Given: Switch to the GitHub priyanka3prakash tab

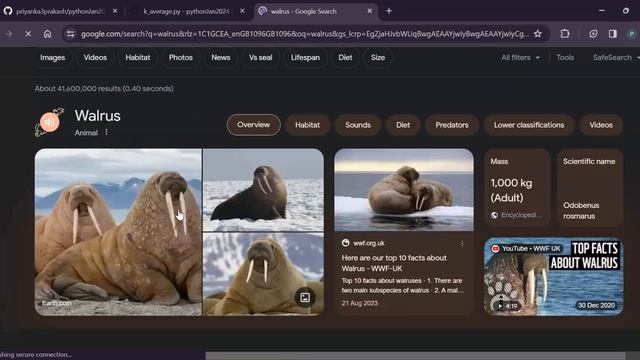Looking at the screenshot, I should [x=60, y=11].
